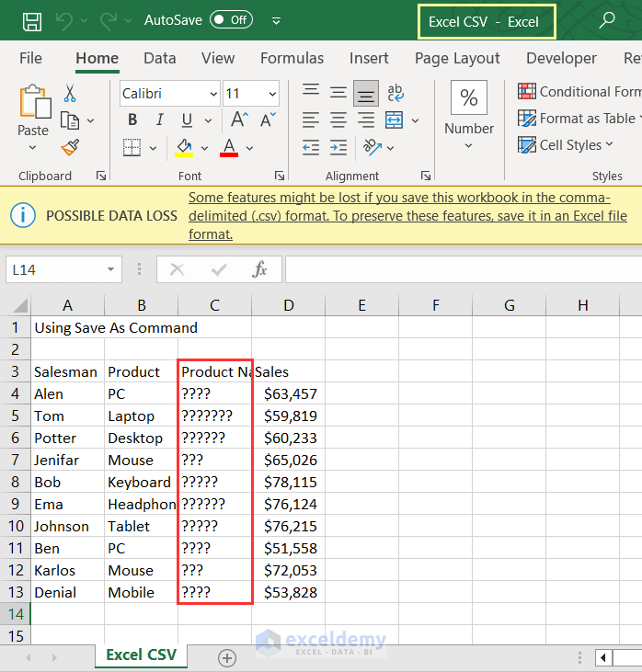The height and width of the screenshot is (672, 642).
Task: Click the Bottom Align icon
Action: (366, 94)
